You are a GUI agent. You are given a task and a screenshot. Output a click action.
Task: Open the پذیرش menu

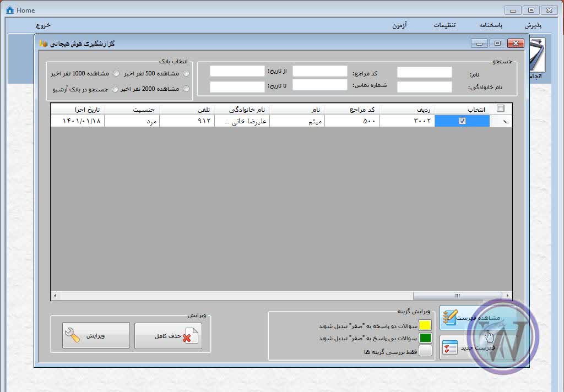[533, 25]
